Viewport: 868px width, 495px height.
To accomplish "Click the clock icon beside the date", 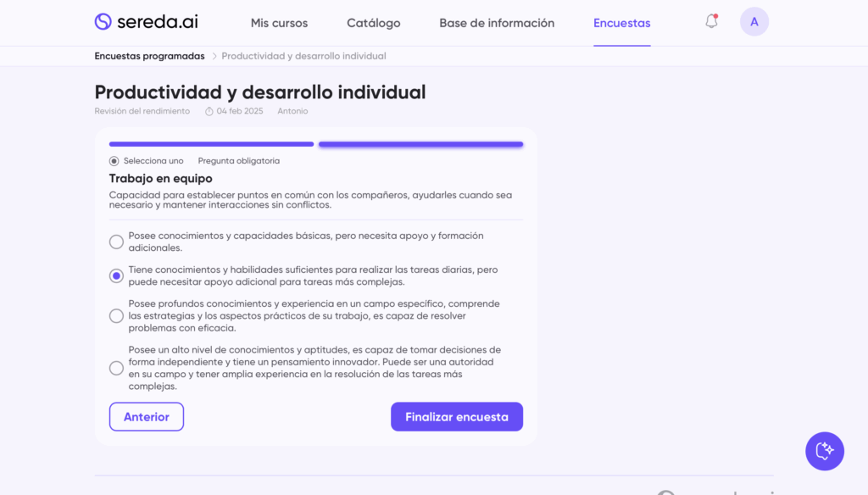I will pos(209,111).
